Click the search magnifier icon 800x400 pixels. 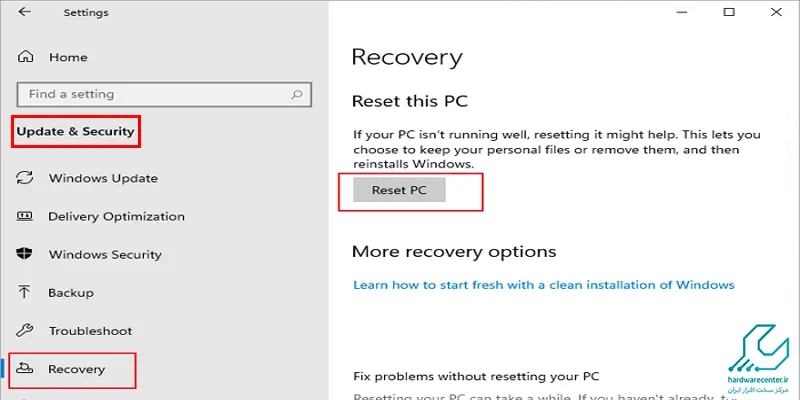point(296,94)
